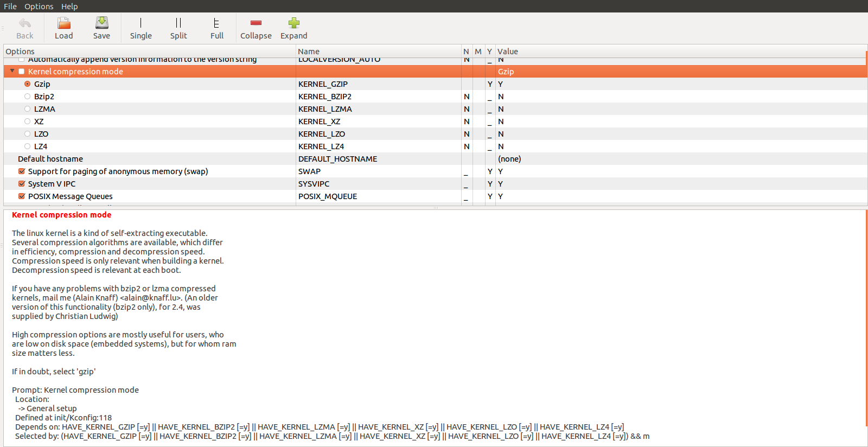The image size is (868, 447).
Task: Click the Name column header
Action: [309, 52]
